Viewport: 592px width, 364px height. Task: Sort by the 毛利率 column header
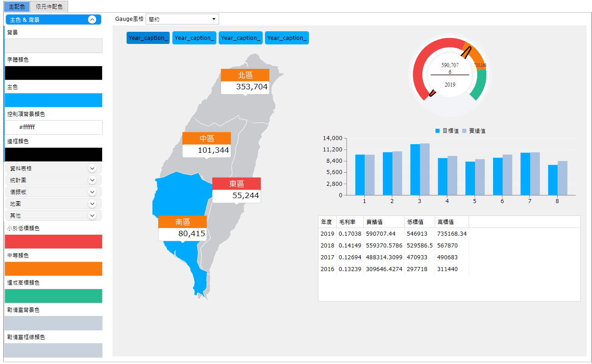[x=350, y=222]
